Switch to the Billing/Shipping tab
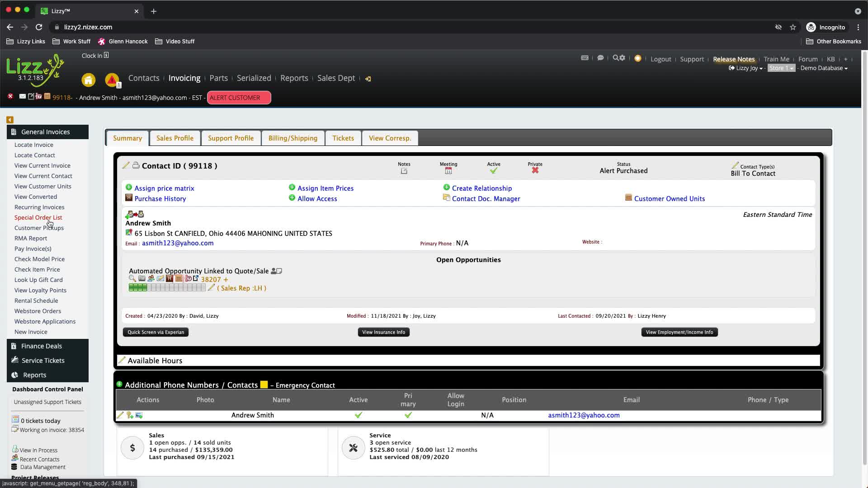 coord(292,138)
